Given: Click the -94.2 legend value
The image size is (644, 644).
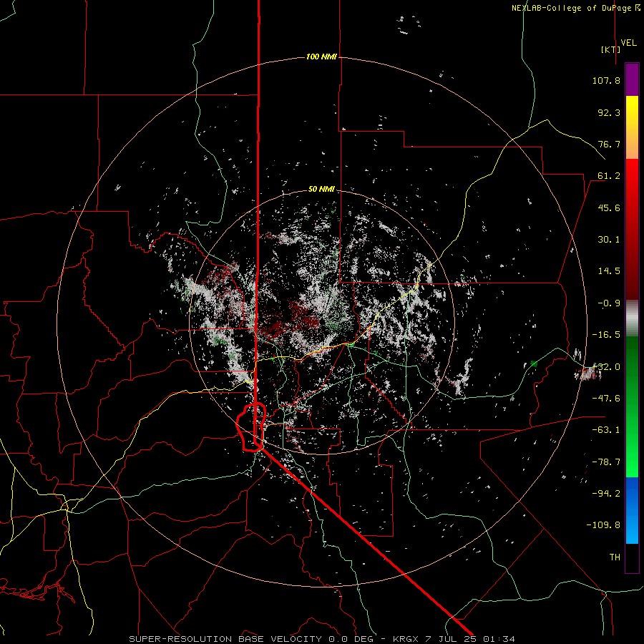Looking at the screenshot, I should [606, 494].
